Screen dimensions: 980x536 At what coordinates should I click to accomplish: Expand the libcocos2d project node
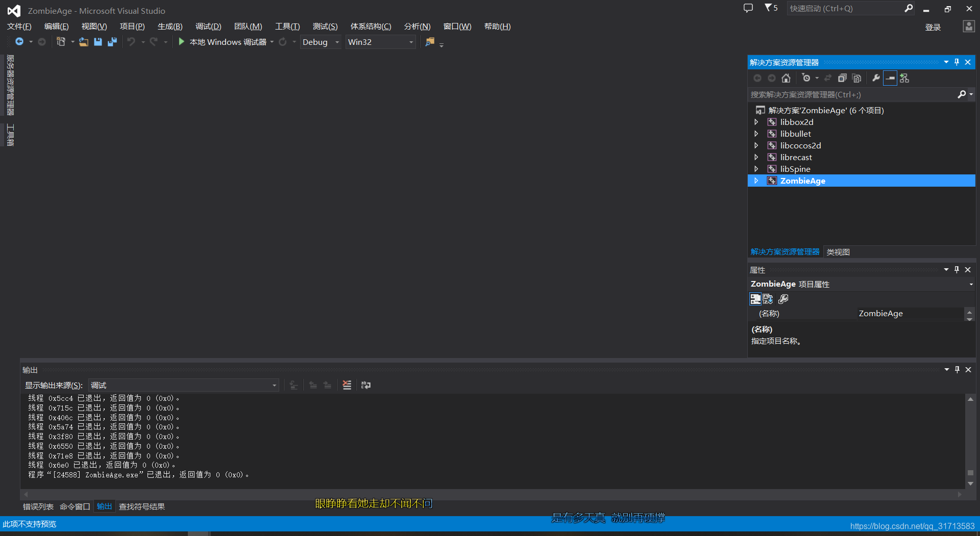(756, 145)
